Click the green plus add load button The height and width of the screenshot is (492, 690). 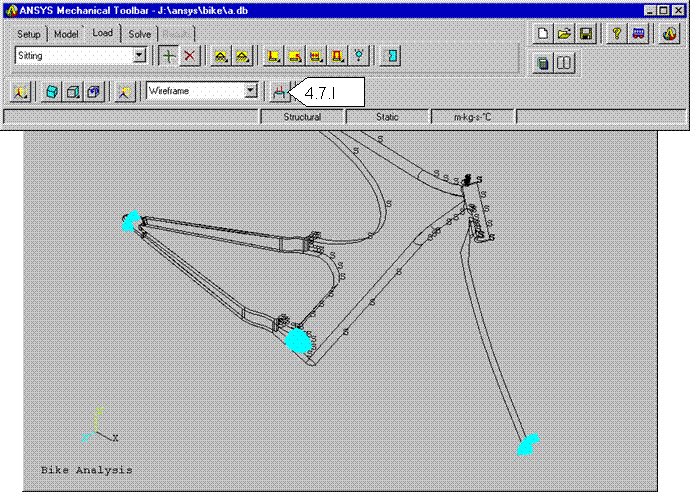point(169,56)
